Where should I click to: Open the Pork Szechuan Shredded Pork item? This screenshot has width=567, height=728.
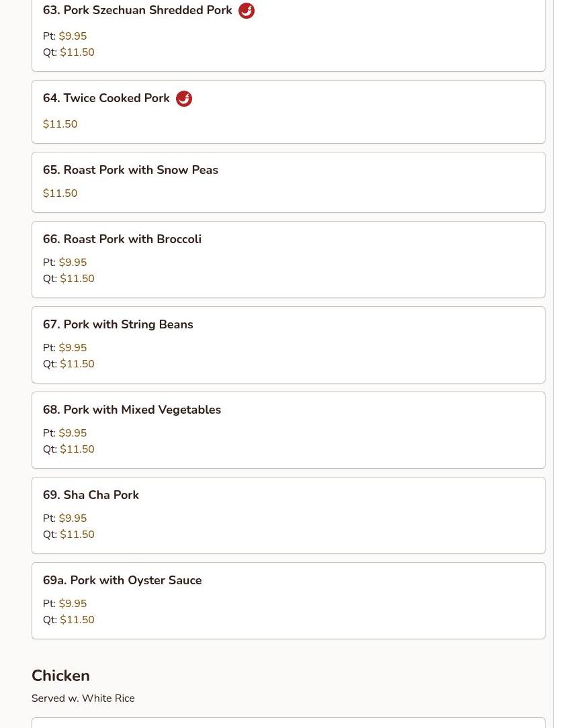137,11
